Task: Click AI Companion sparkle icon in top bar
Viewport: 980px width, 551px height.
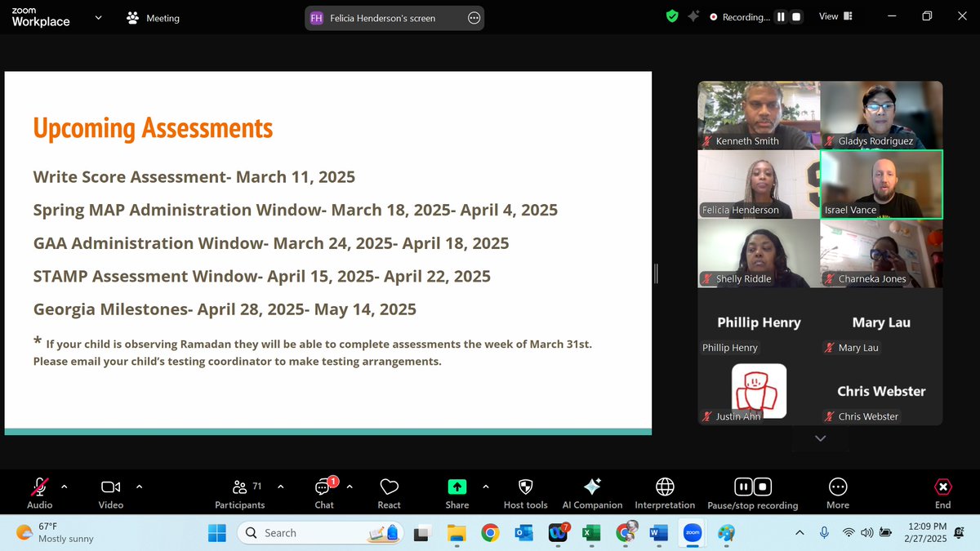Action: pyautogui.click(x=693, y=16)
